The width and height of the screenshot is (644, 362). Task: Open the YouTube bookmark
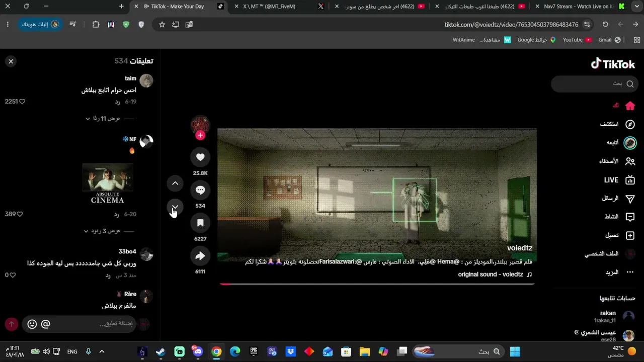coord(577,40)
